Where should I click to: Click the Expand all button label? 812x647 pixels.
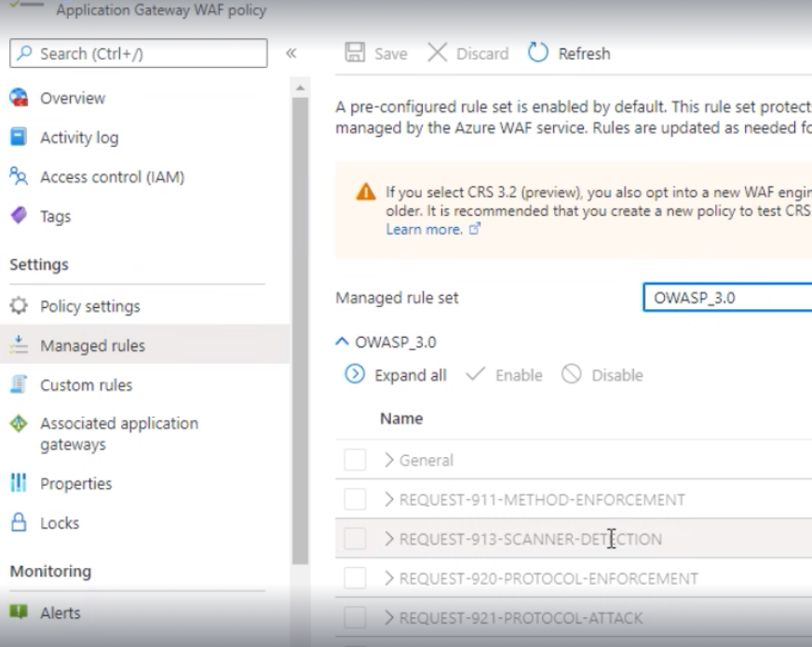click(x=411, y=375)
